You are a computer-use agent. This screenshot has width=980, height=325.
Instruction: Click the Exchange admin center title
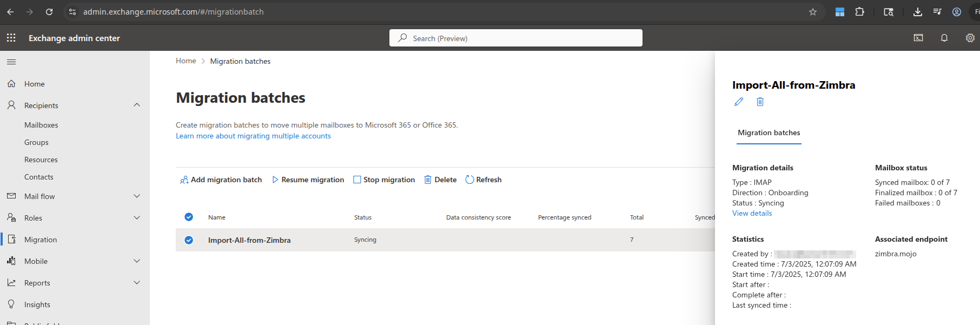pos(75,38)
